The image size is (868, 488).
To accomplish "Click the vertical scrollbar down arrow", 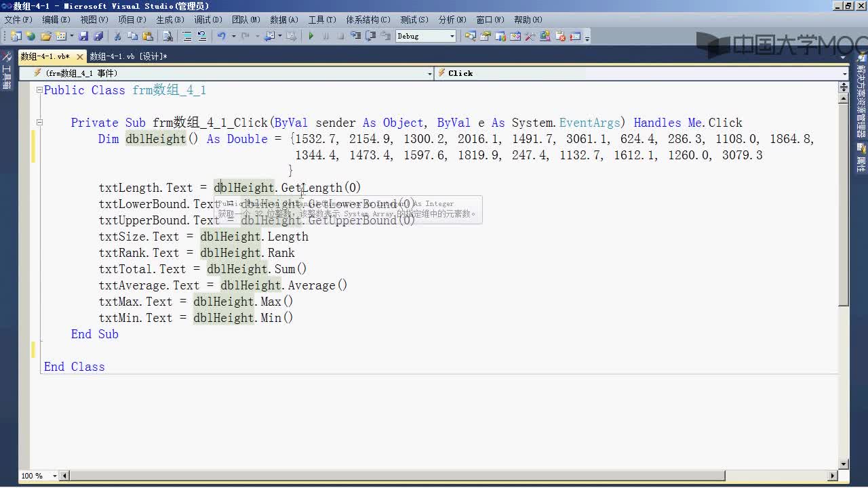I will pos(844,464).
